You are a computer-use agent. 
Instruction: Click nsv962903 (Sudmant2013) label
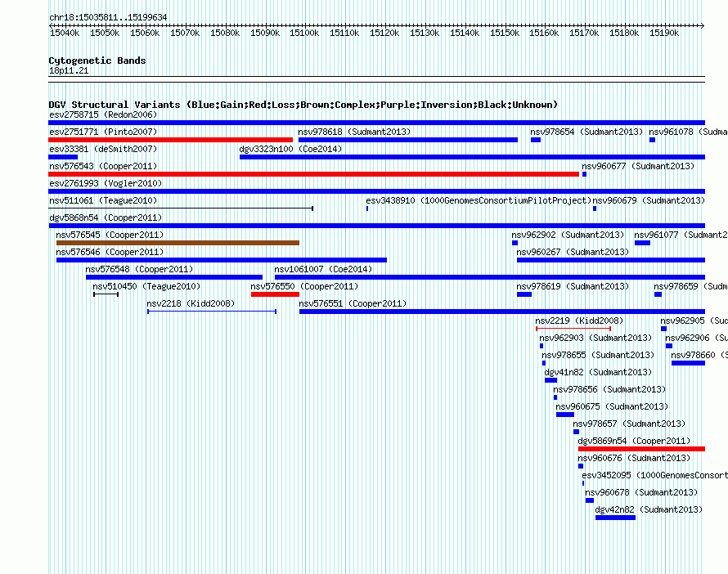[595, 338]
